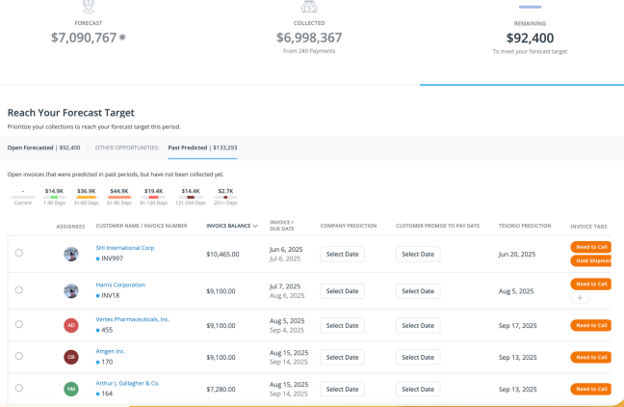Click the AD assignee avatar for Vertex

pyautogui.click(x=71, y=325)
